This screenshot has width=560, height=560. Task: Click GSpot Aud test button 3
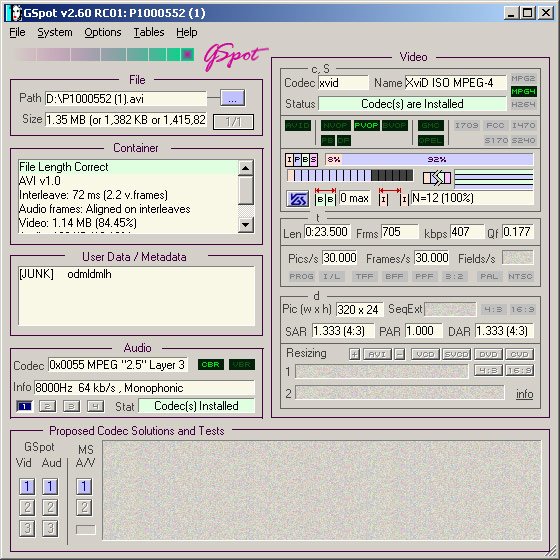50,529
